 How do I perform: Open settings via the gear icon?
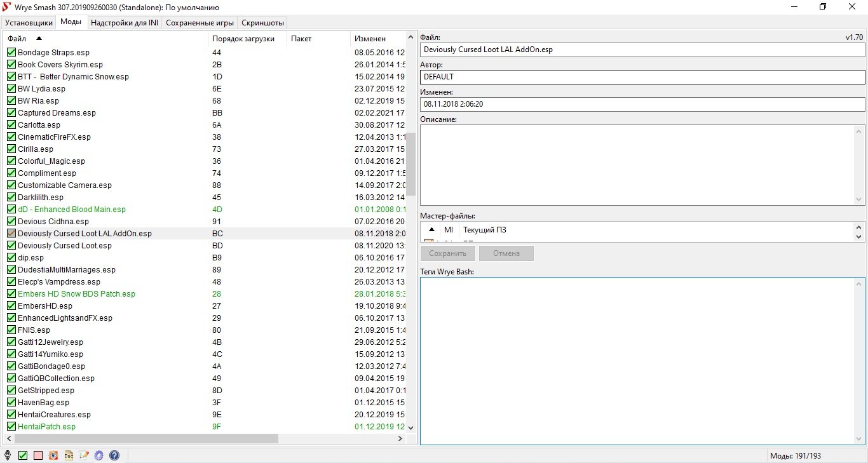coord(99,455)
